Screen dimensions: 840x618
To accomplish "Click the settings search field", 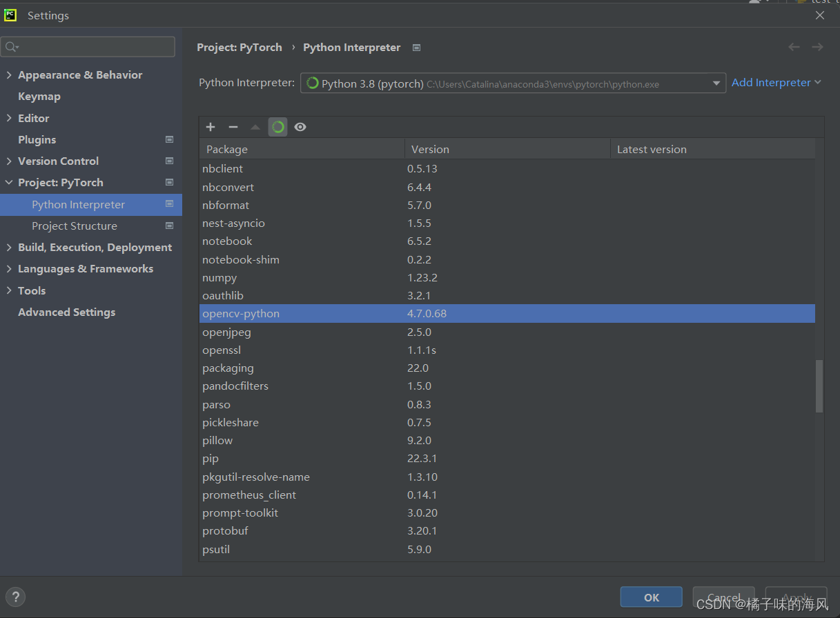I will click(x=88, y=47).
